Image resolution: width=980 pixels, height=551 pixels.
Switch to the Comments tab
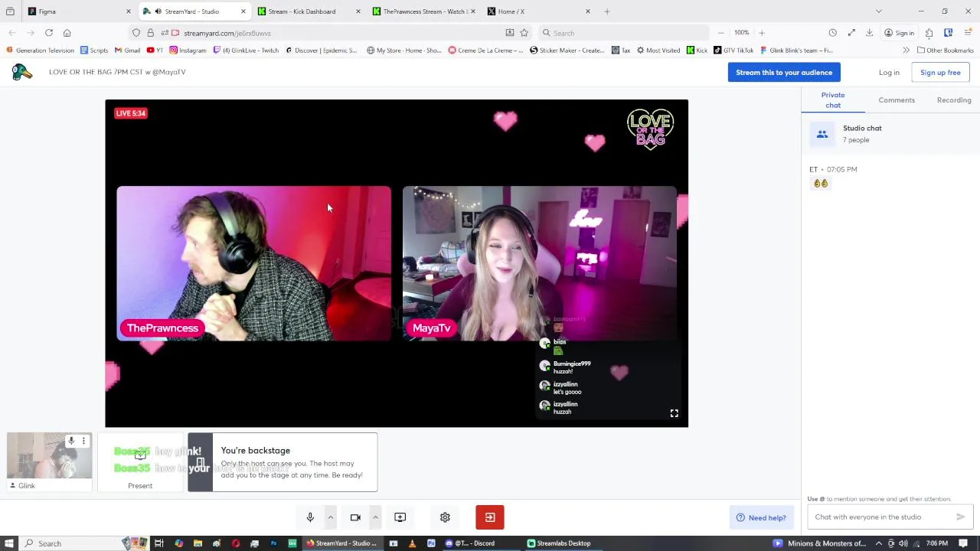click(897, 100)
